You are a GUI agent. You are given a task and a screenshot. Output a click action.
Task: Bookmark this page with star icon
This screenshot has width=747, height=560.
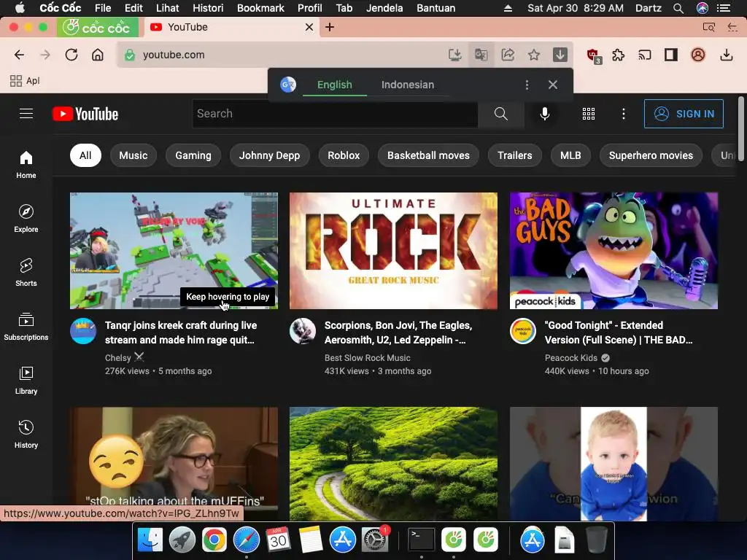pos(534,55)
